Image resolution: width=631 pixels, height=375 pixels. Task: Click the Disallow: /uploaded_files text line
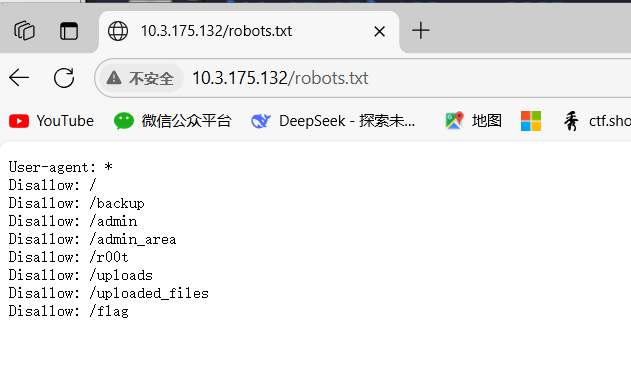pyautogui.click(x=109, y=293)
